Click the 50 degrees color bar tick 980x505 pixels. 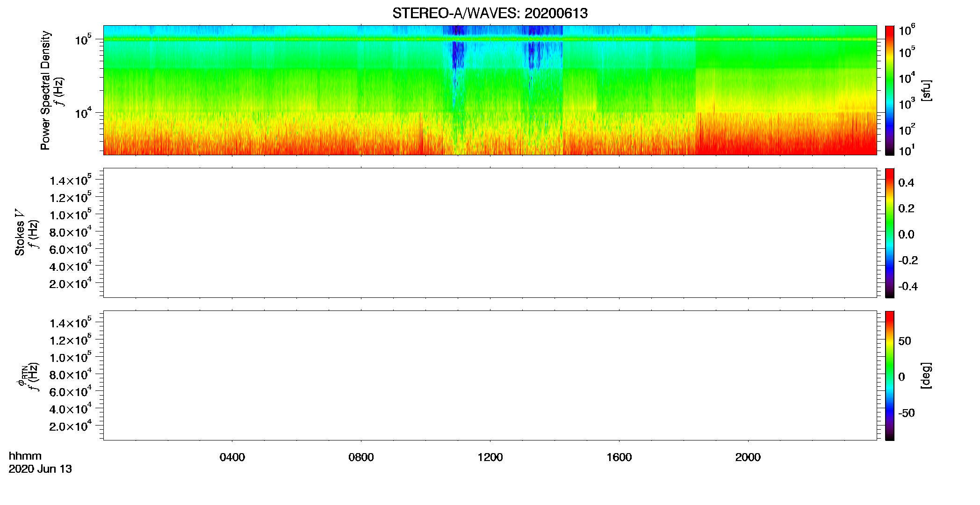tap(905, 341)
